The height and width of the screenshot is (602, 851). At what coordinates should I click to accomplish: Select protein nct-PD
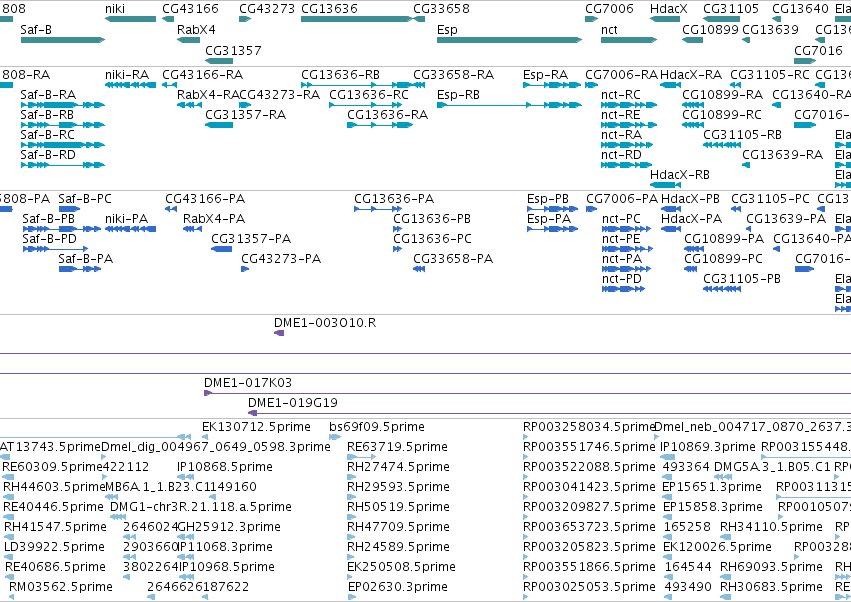pos(621,279)
